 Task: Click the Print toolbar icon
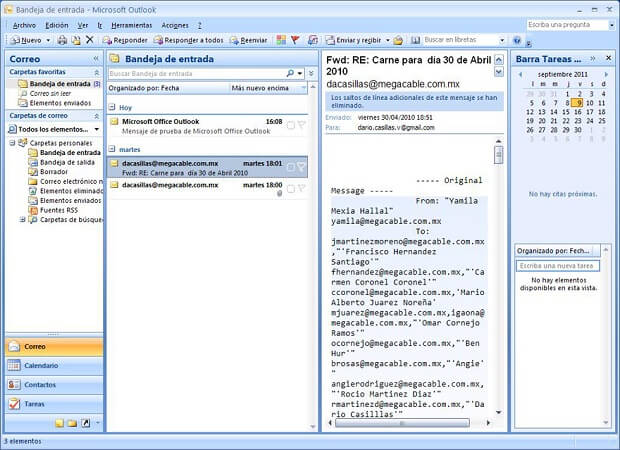click(62, 40)
